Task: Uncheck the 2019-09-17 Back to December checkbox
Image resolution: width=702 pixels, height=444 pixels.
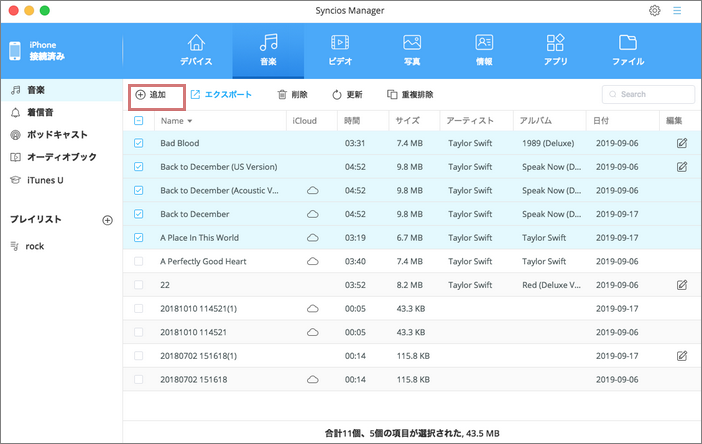Action: tap(139, 214)
